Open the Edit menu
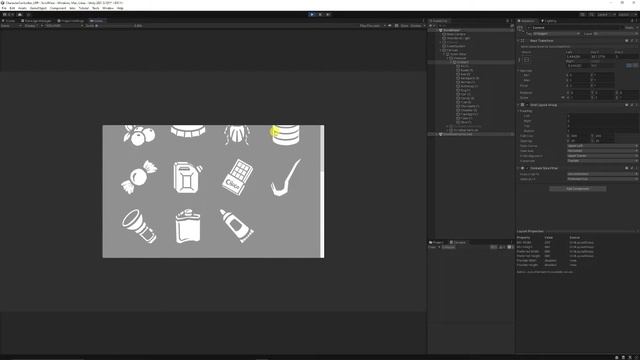Viewport: 640px width, 360px height. [x=12, y=8]
